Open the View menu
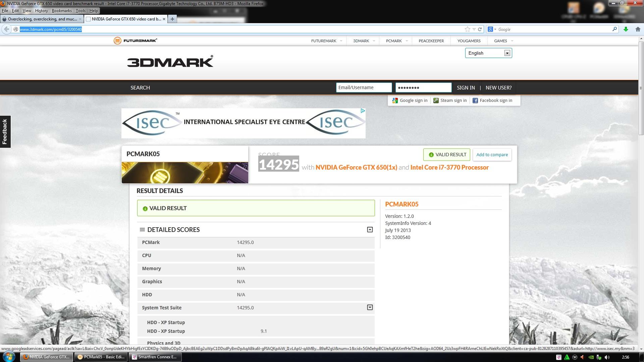 pos(27,11)
